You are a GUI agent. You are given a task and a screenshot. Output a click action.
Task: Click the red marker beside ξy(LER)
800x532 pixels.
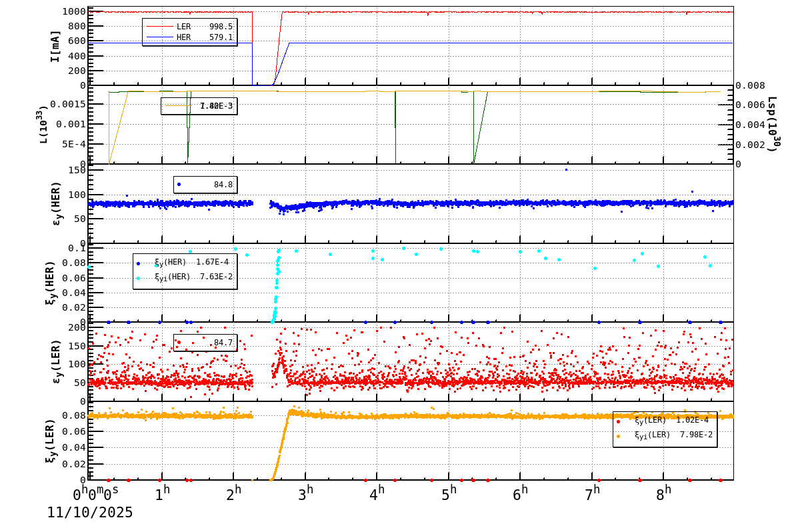coord(618,421)
